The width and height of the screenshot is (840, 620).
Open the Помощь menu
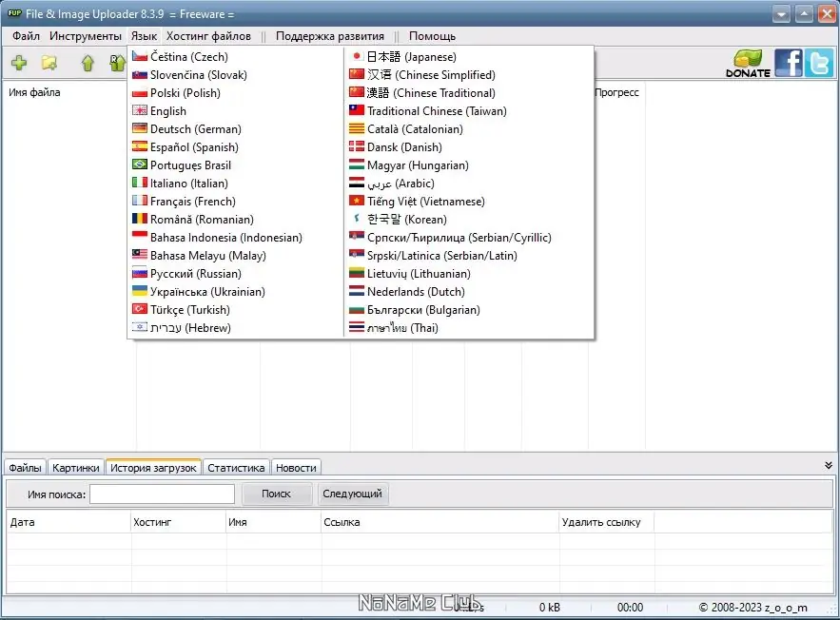(432, 36)
